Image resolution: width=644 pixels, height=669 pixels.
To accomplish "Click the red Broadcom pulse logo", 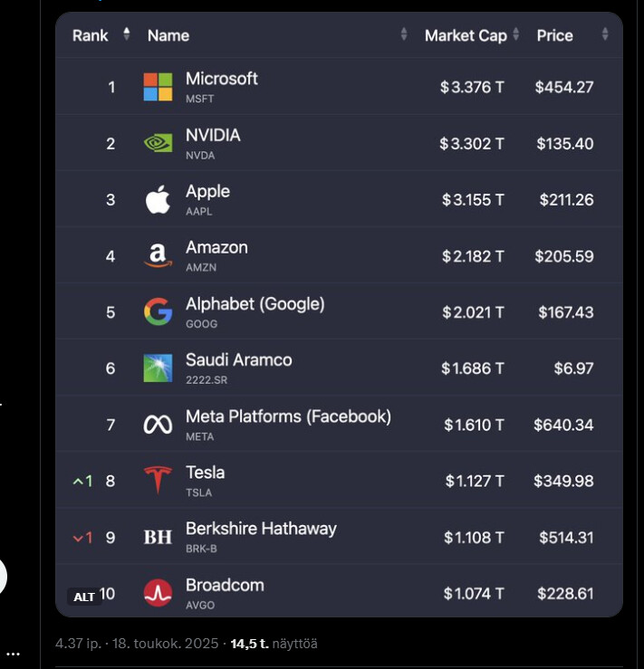I will (158, 593).
